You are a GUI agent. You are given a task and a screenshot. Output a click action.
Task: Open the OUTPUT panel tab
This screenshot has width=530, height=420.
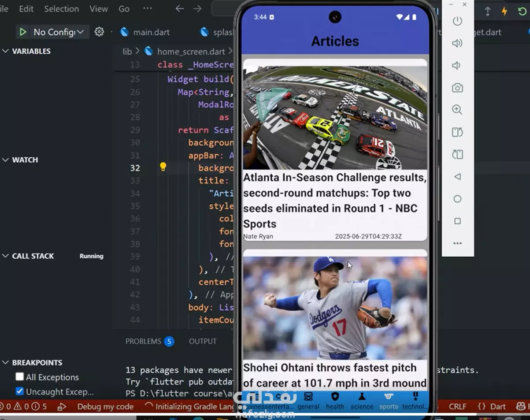[203, 341]
